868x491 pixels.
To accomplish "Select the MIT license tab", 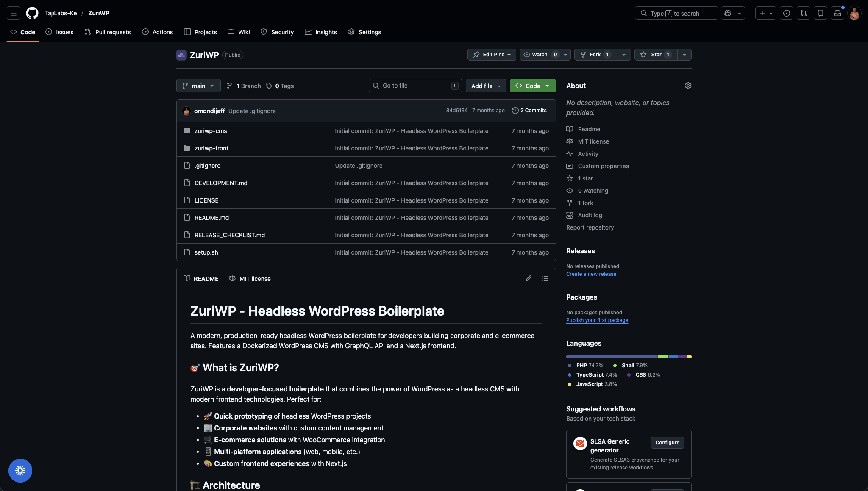I will [250, 279].
